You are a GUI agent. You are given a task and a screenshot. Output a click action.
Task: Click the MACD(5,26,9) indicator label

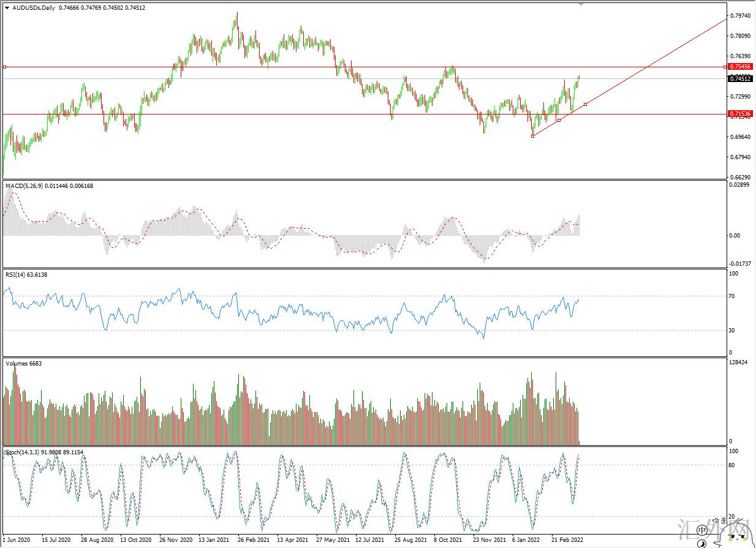(x=25, y=186)
